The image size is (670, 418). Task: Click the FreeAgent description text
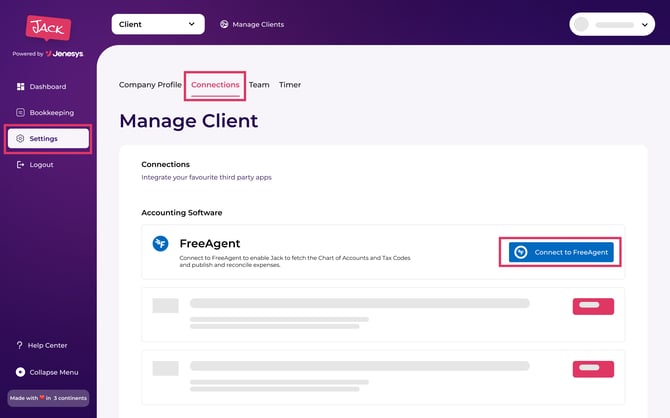[295, 261]
